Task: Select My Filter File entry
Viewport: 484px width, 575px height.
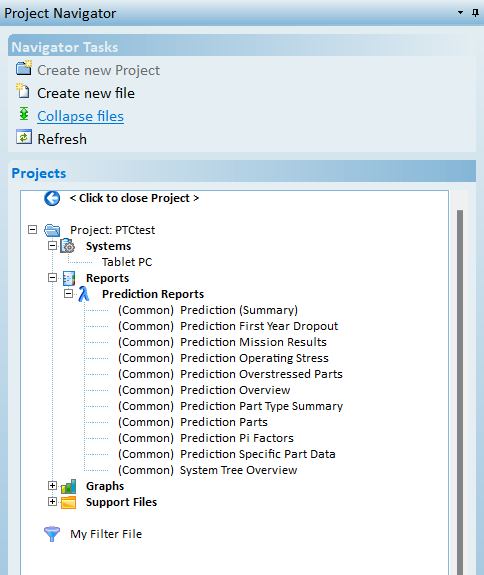Action: [x=106, y=534]
